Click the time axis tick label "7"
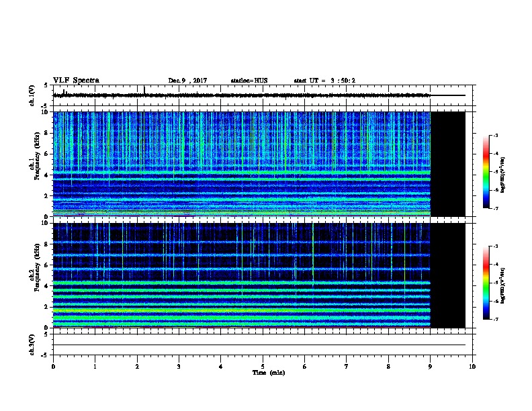The height and width of the screenshot is (411, 532). [347, 367]
